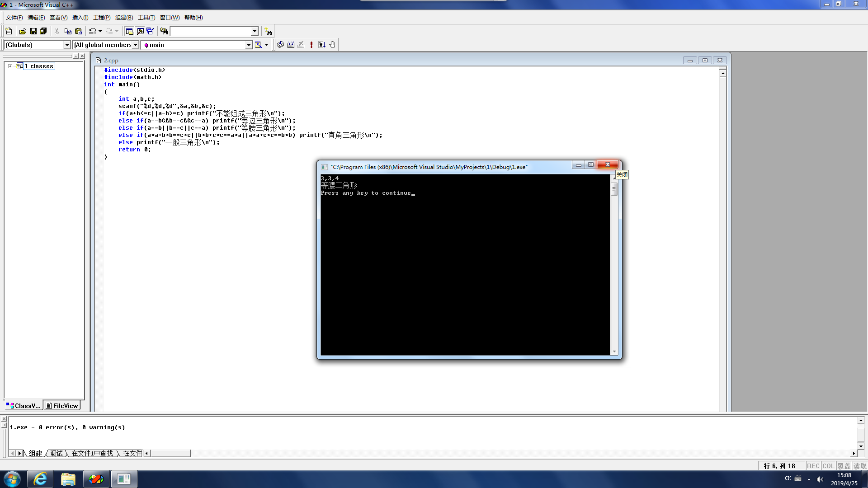Image resolution: width=868 pixels, height=488 pixels.
Task: Expand the 1 classes tree node
Action: [10, 66]
